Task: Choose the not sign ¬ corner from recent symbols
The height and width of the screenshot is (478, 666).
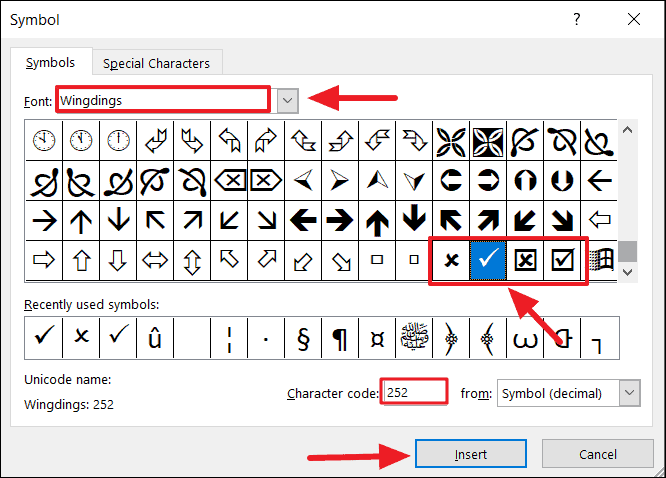Action: (x=599, y=338)
